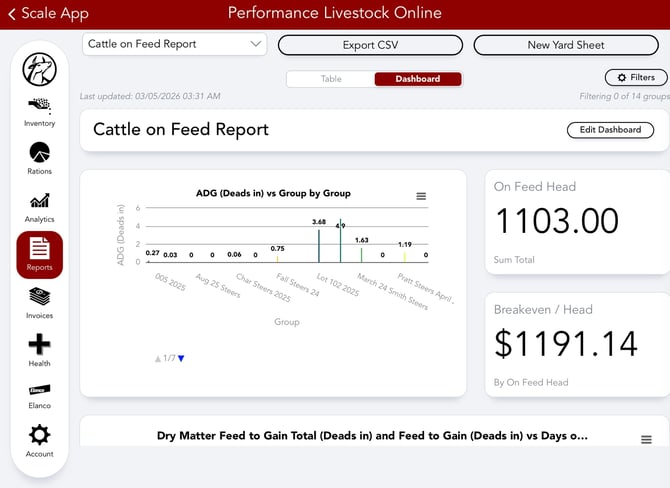
Task: Open Dry Matter Feed chart menu
Action: coord(646,439)
